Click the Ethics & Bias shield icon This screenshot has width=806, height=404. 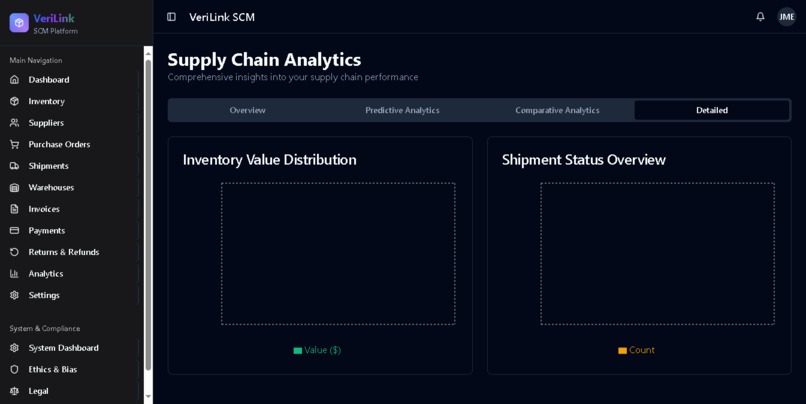(x=14, y=370)
